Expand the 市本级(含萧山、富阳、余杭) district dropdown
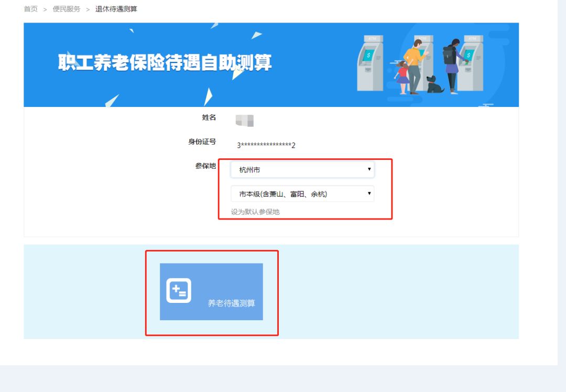 [x=302, y=194]
